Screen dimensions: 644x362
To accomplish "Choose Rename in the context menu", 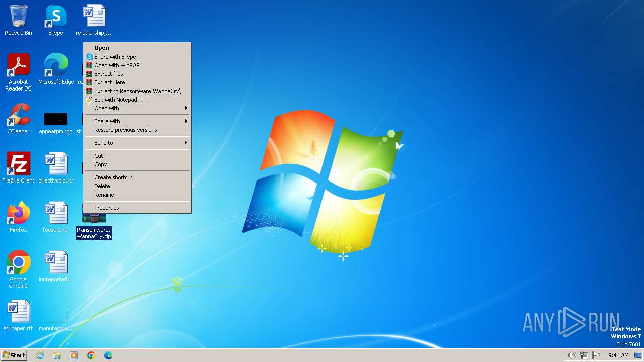I will [137, 195].
